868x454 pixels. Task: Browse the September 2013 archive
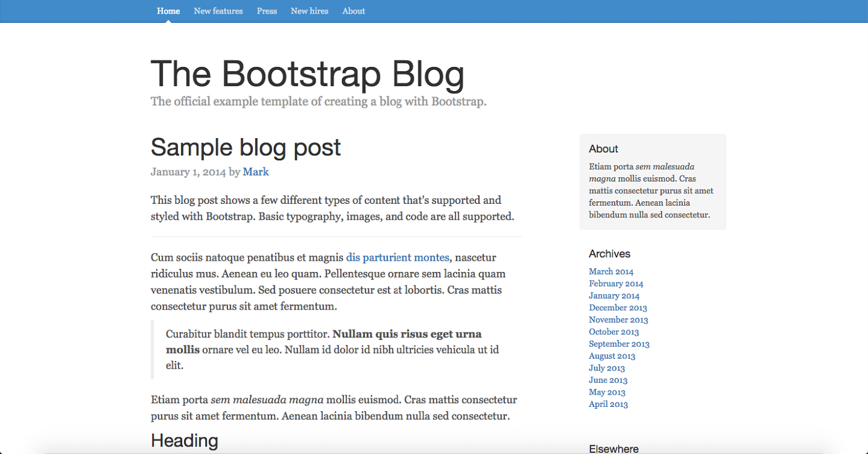[619, 344]
